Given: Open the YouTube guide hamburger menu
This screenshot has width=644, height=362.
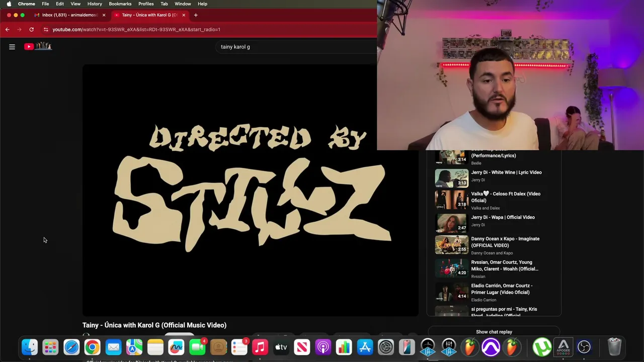Looking at the screenshot, I should [x=12, y=47].
